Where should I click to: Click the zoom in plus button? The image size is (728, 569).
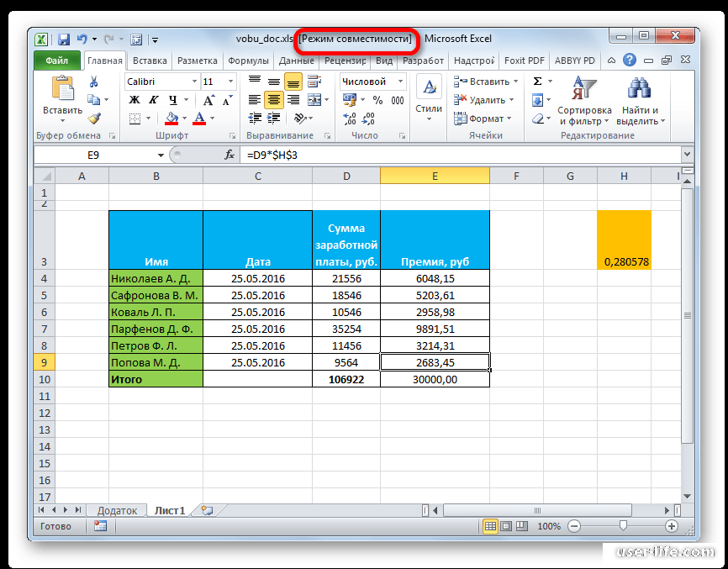pyautogui.click(x=672, y=526)
